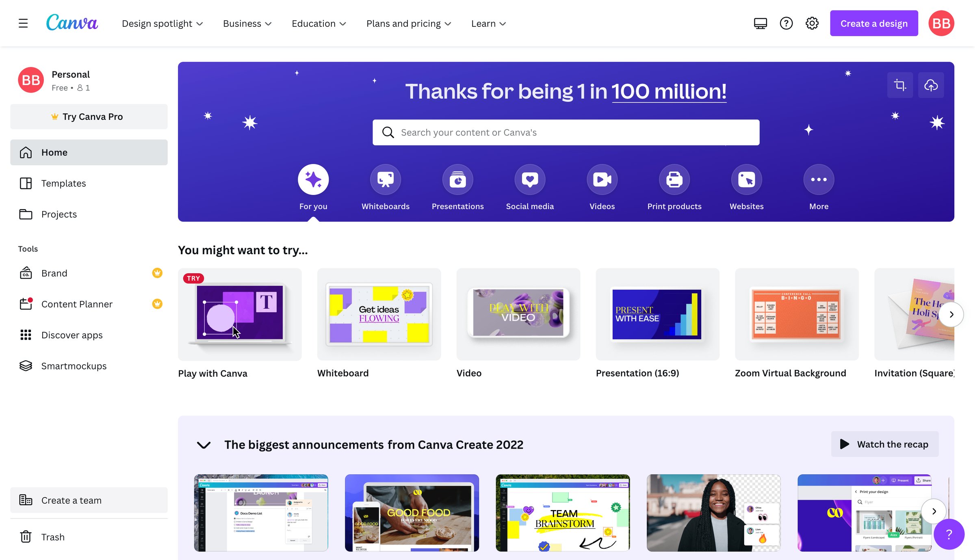The width and height of the screenshot is (975, 560).
Task: Open the Good Food announcement card
Action: click(x=412, y=513)
